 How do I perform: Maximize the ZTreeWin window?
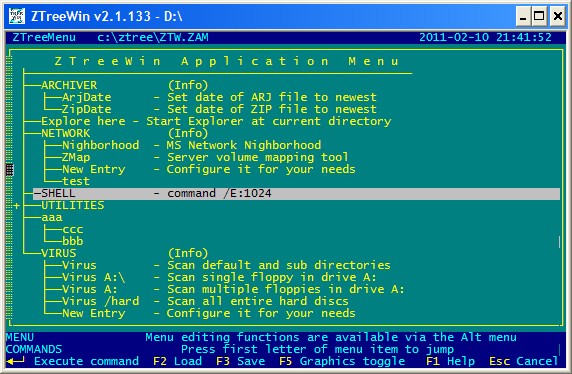click(539, 16)
